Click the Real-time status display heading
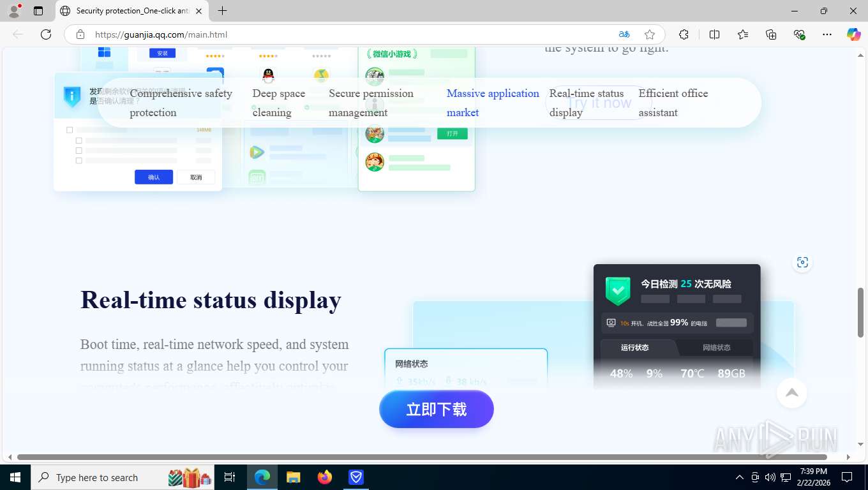Screen dimensions: 868x490 point(211,300)
